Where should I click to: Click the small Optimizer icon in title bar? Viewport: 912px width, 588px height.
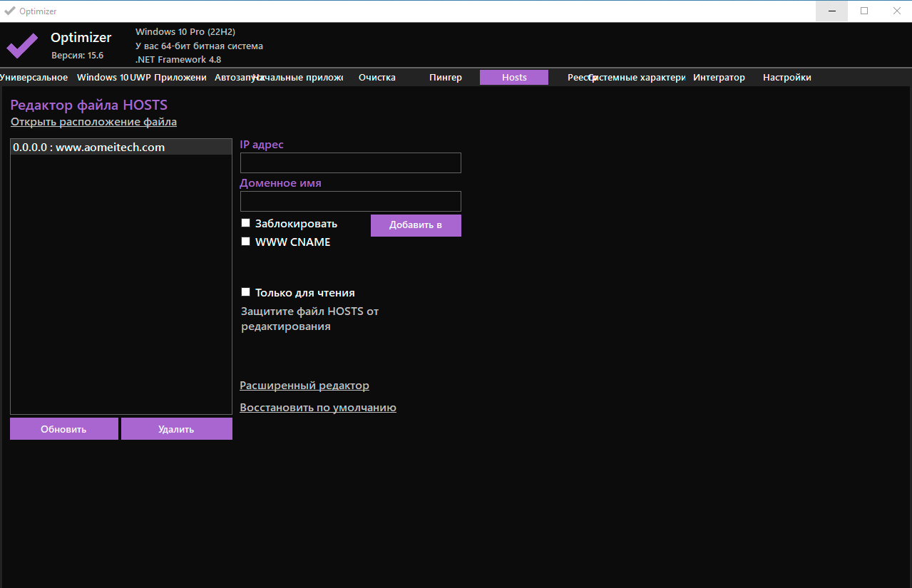(x=9, y=11)
